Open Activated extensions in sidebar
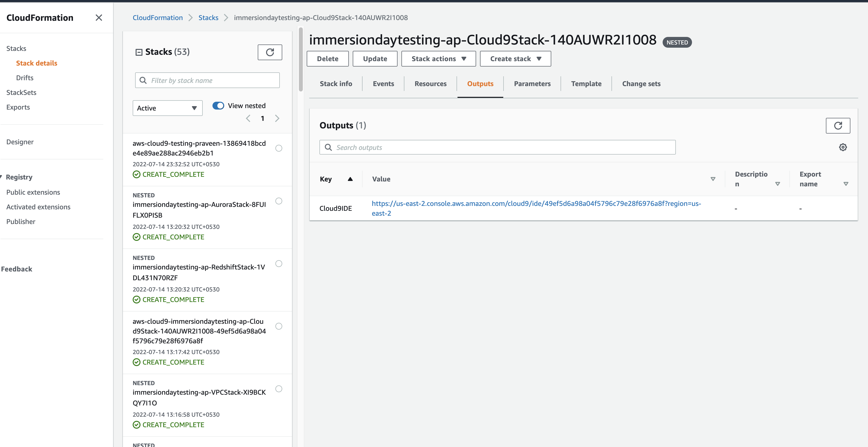 pos(38,207)
